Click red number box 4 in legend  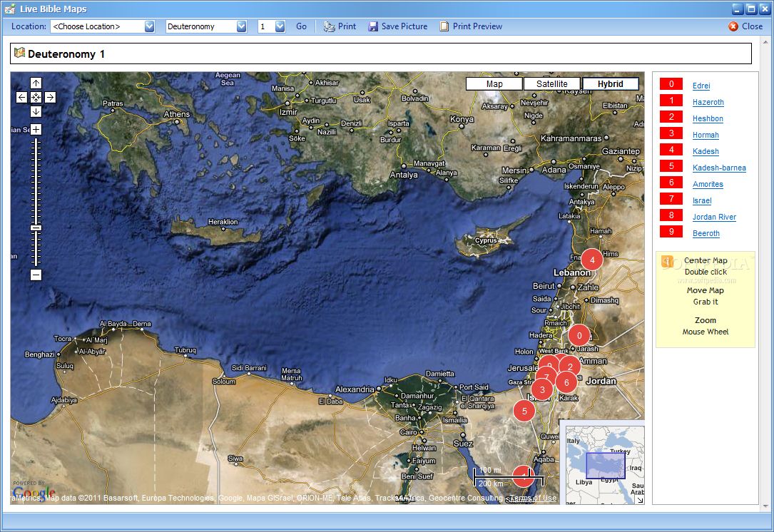671,150
